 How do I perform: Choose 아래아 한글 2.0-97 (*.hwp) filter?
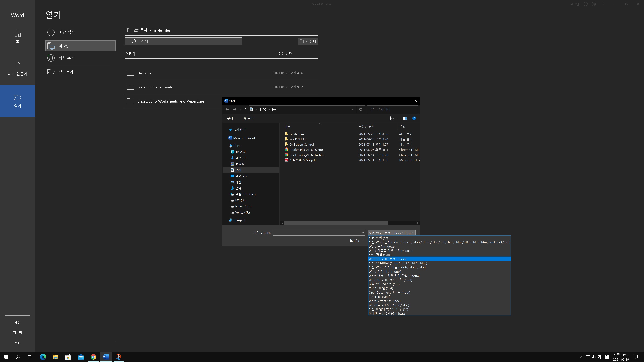coord(439,313)
